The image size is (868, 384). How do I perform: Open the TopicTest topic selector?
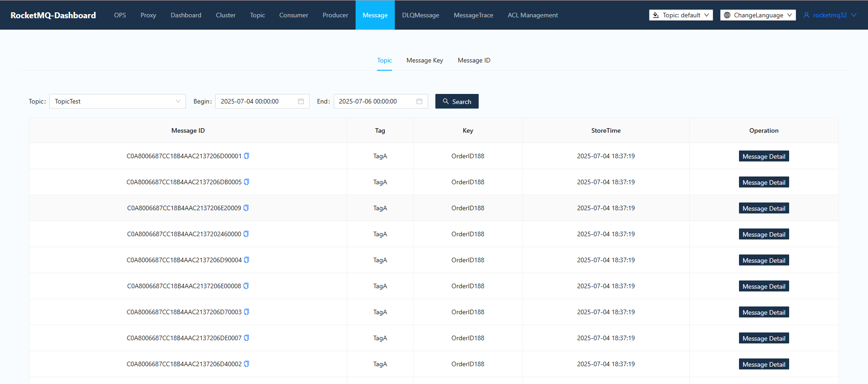[x=118, y=101]
